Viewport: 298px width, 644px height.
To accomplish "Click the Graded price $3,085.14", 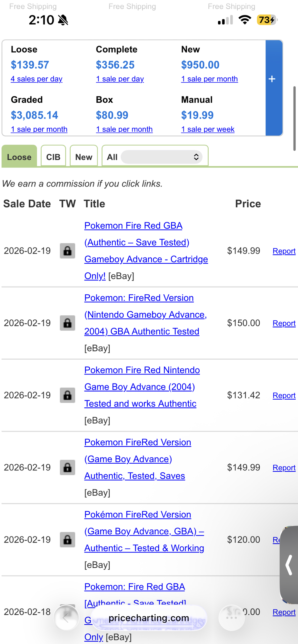I will 35,115.
